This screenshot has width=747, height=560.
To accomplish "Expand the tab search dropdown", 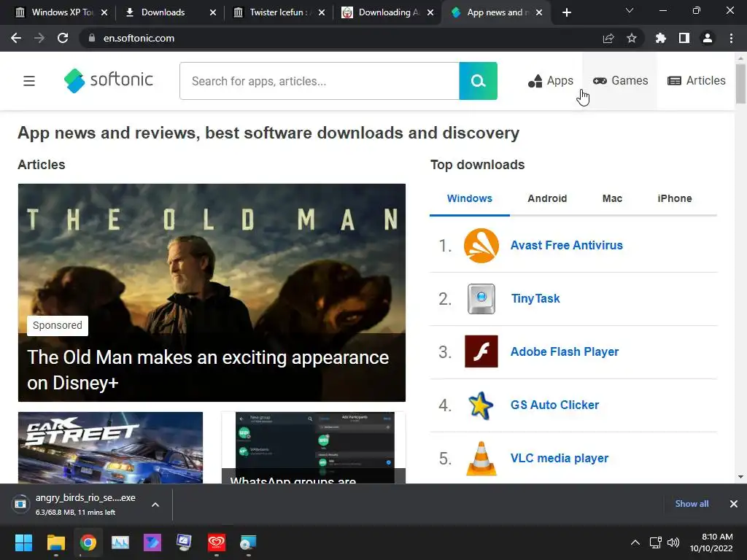I will tap(630, 10).
